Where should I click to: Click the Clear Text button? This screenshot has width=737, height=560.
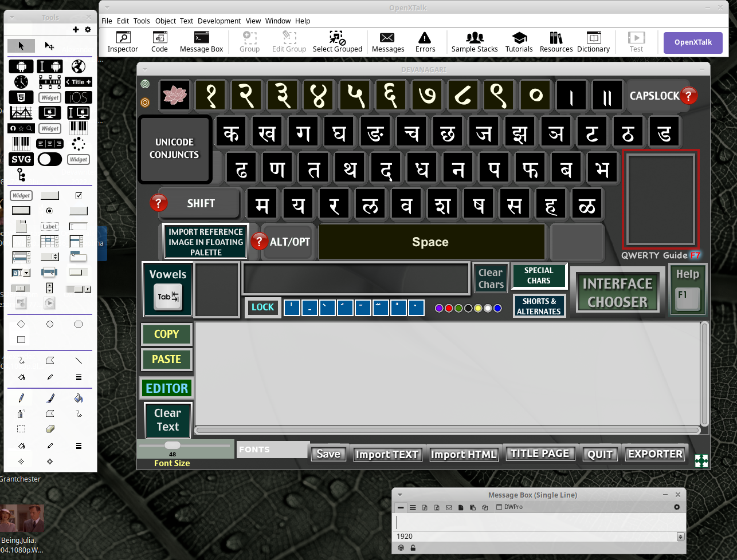167,420
